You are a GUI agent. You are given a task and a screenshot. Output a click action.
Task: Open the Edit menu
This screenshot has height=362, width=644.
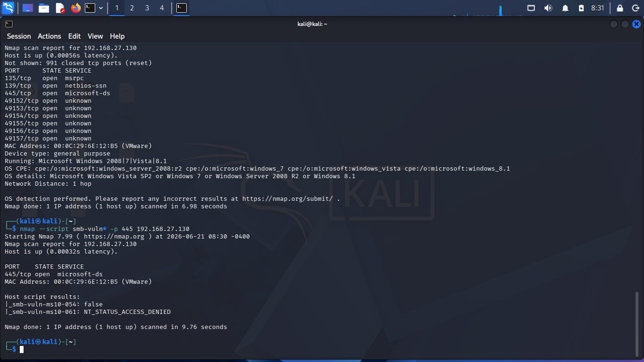[74, 36]
